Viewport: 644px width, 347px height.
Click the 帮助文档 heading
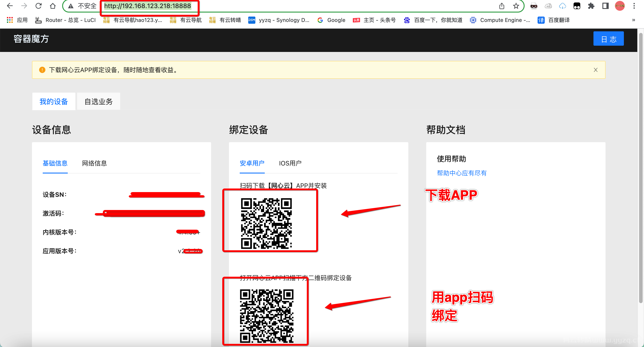point(446,130)
